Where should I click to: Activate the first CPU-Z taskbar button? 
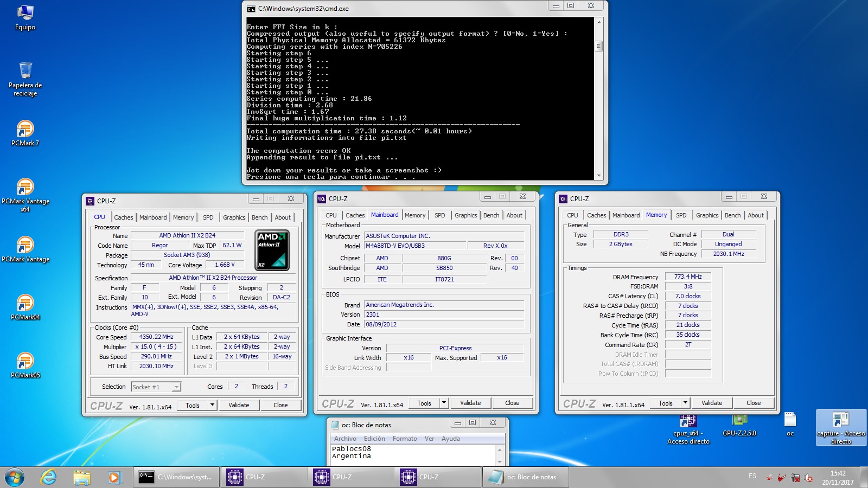[x=263, y=477]
